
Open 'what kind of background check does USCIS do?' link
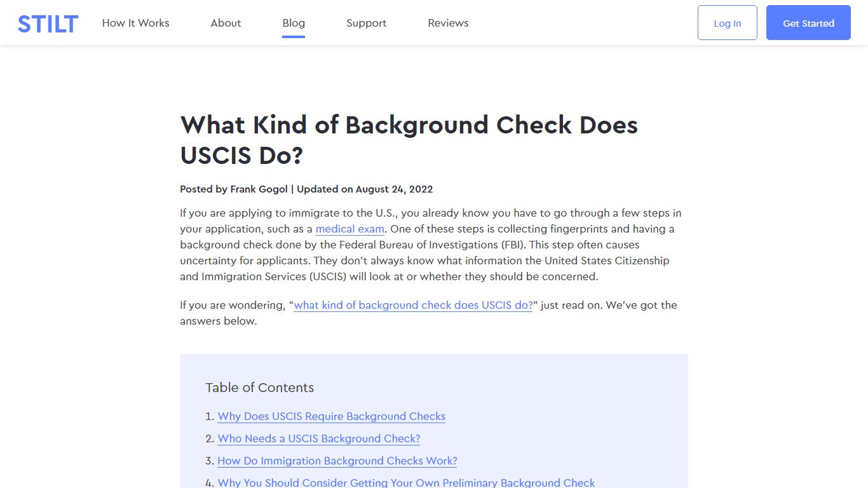point(413,305)
